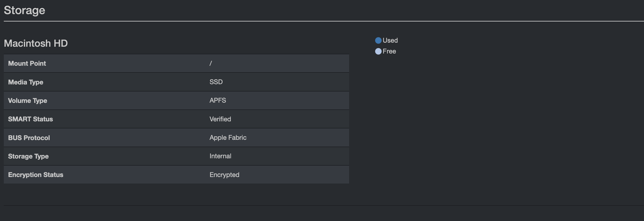Click the Encrypted encryption status value
This screenshot has width=644, height=221.
[x=224, y=175]
